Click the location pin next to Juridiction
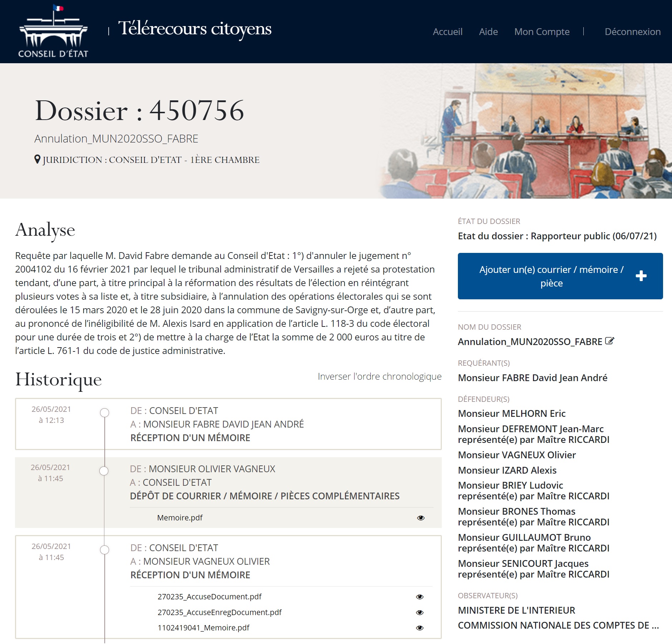The image size is (672, 644). (x=37, y=159)
